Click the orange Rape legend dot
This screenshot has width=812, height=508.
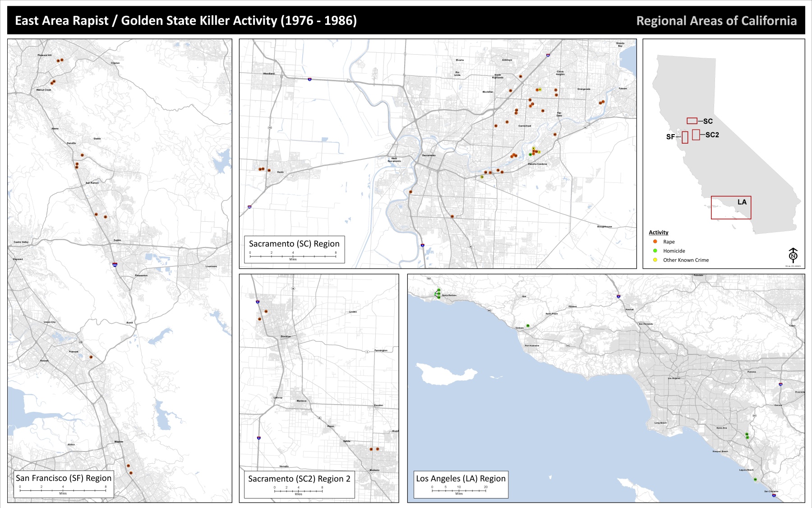(655, 242)
